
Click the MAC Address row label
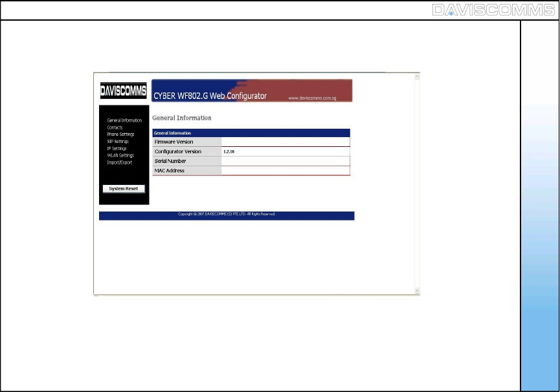click(169, 171)
